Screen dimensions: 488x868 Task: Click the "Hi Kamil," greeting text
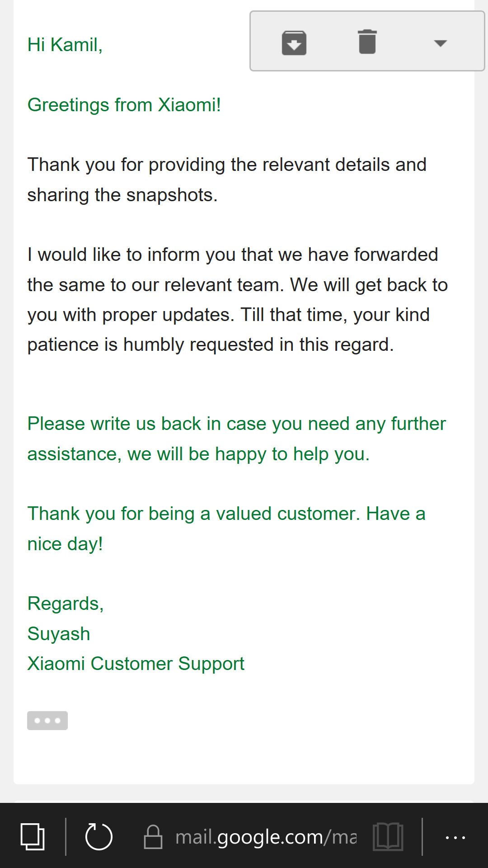click(65, 45)
